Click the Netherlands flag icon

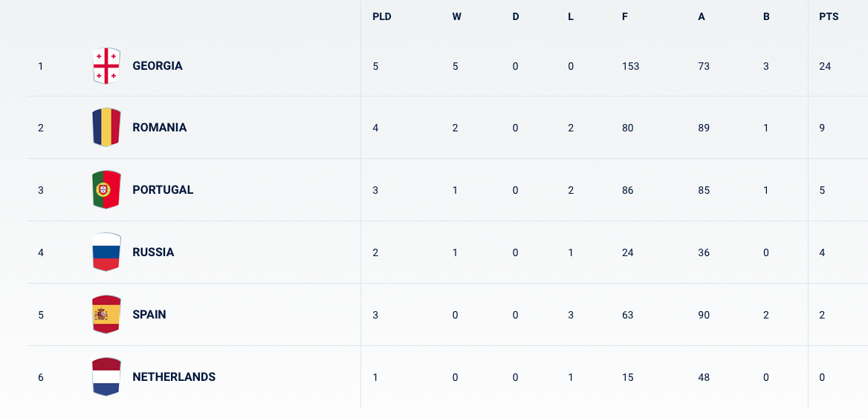106,377
